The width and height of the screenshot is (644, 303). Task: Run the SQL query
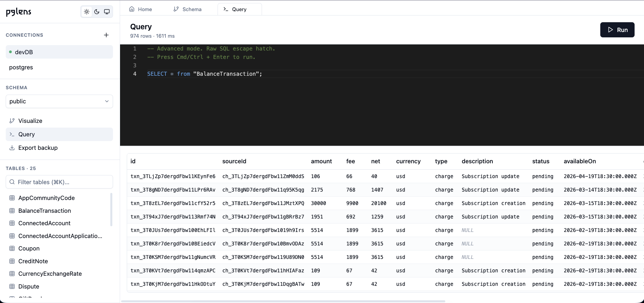617,30
